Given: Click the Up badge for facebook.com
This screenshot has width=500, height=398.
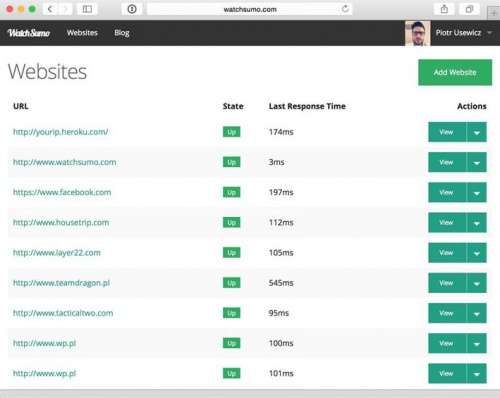Looking at the screenshot, I should 231,192.
